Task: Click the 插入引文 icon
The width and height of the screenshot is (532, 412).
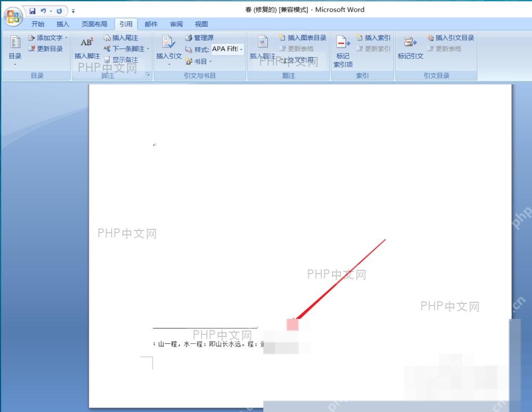Action: [169, 42]
